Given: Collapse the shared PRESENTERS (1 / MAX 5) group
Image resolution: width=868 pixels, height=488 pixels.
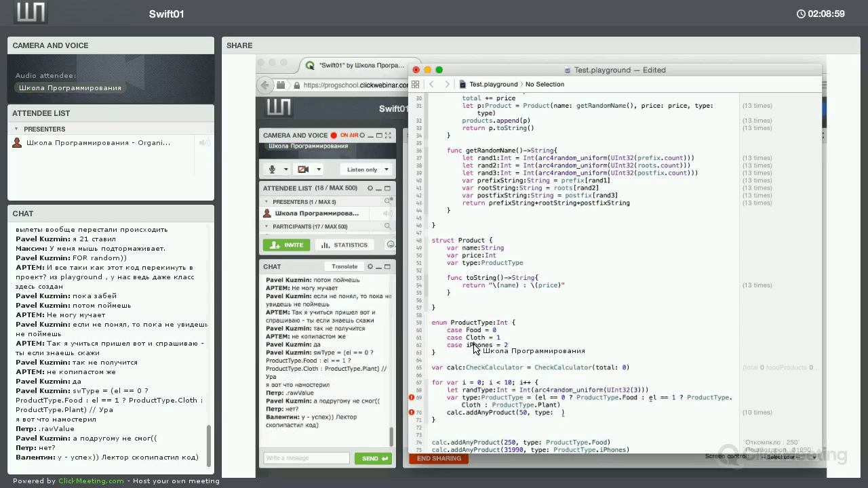Looking at the screenshot, I should point(267,202).
